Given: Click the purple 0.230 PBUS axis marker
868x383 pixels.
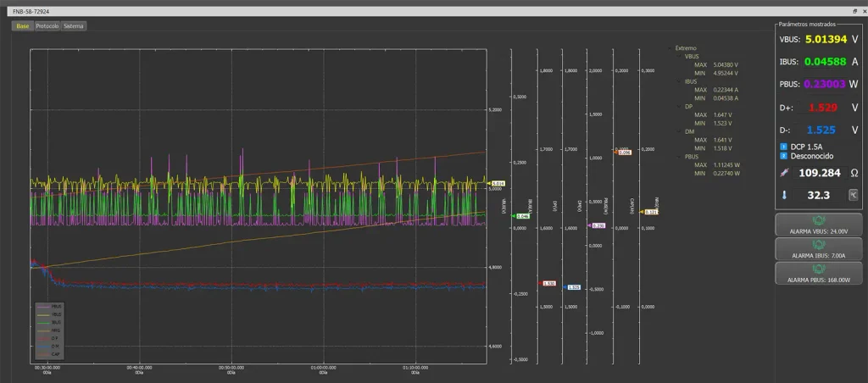Looking at the screenshot, I should pyautogui.click(x=598, y=225).
